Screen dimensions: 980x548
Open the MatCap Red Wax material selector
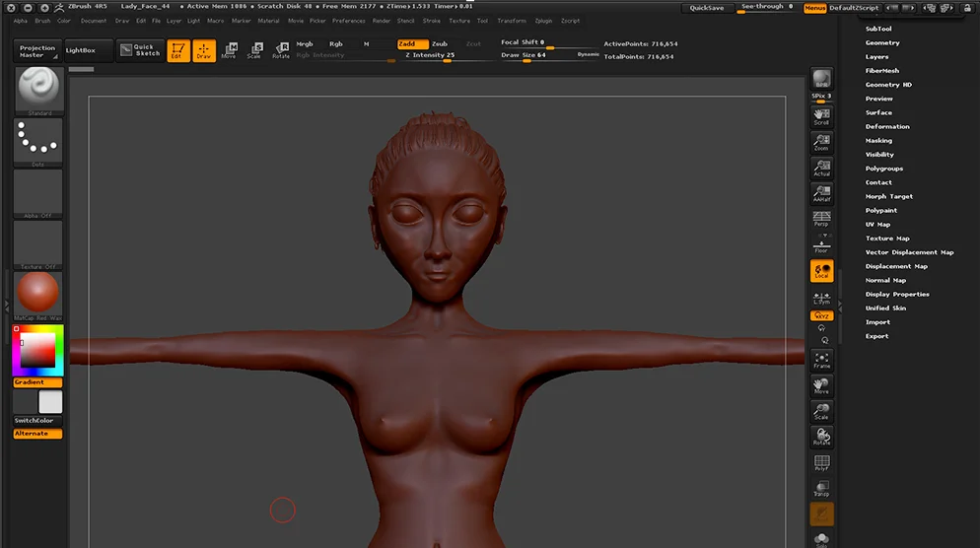(38, 297)
